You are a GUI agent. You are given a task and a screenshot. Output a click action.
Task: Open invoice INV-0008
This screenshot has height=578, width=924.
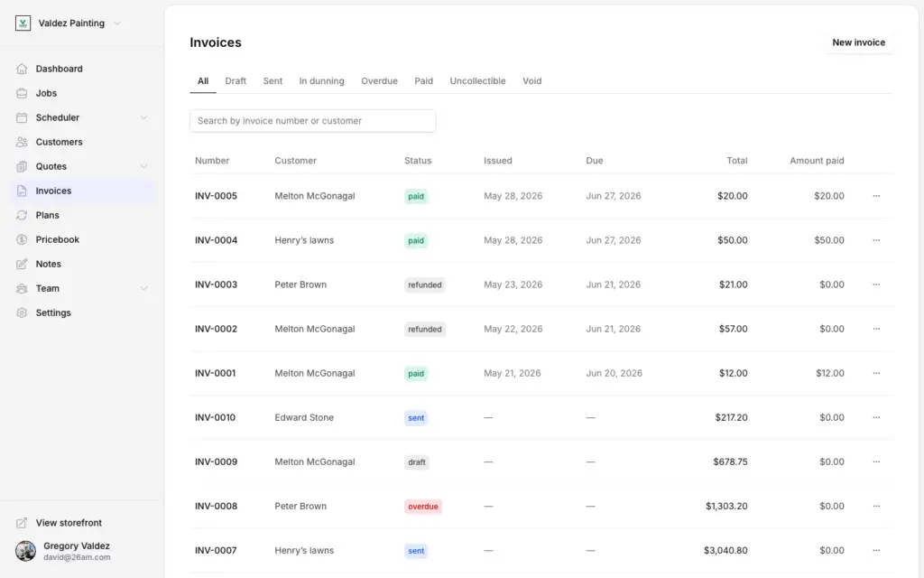point(217,506)
